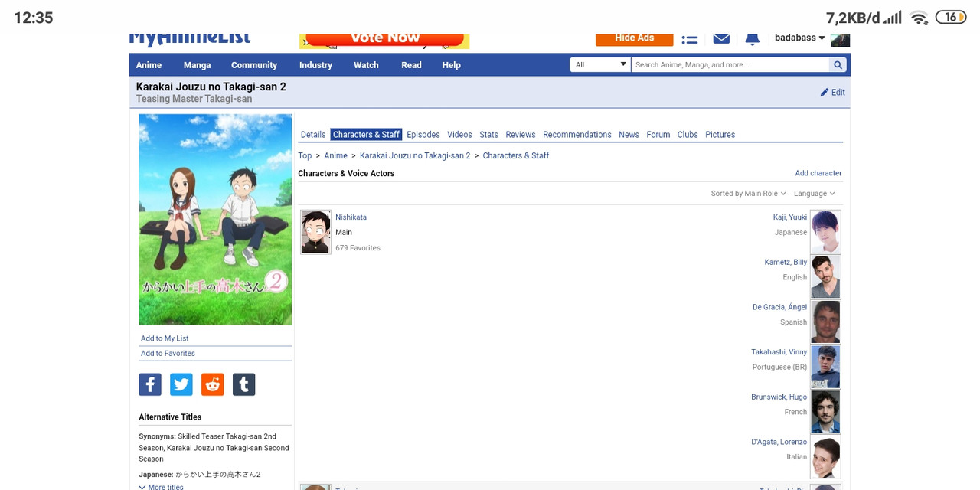Open the 'All' search category dropdown

click(x=599, y=65)
